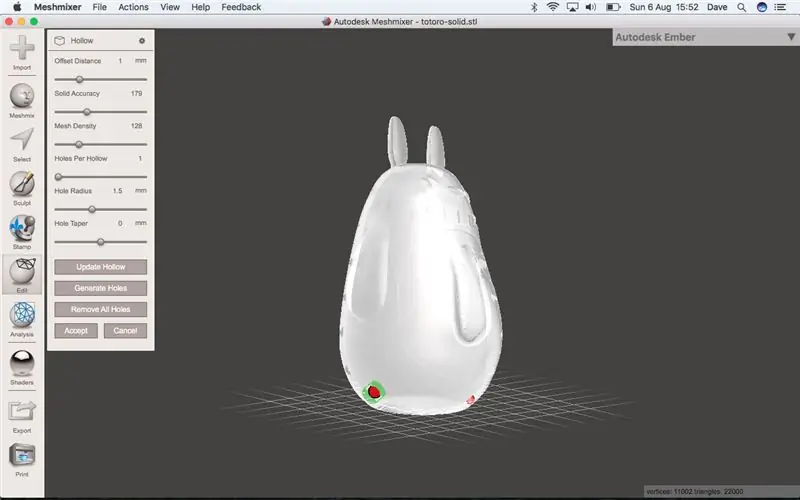Image resolution: width=800 pixels, height=500 pixels.
Task: Open the volume control
Action: tap(591, 7)
